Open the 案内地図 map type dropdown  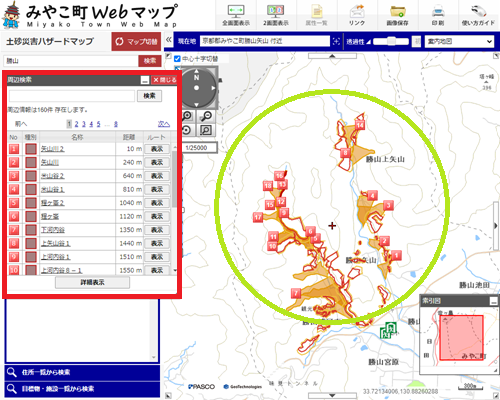click(x=459, y=41)
